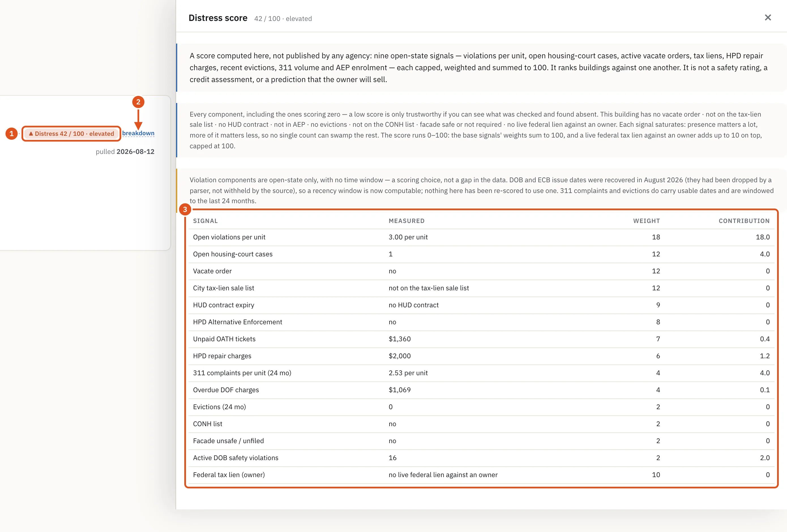Click 'no live federal lien against an owner' value
787x532 pixels.
point(443,475)
